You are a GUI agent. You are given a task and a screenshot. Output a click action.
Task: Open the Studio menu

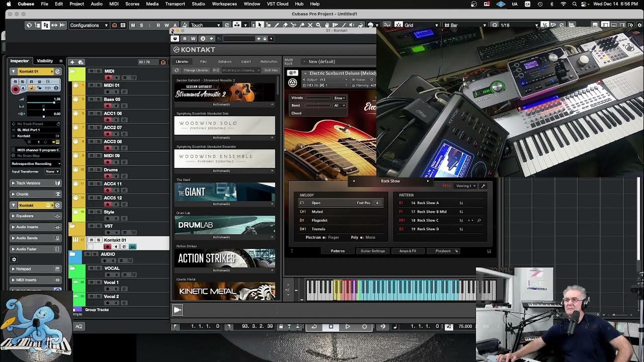pos(198,4)
